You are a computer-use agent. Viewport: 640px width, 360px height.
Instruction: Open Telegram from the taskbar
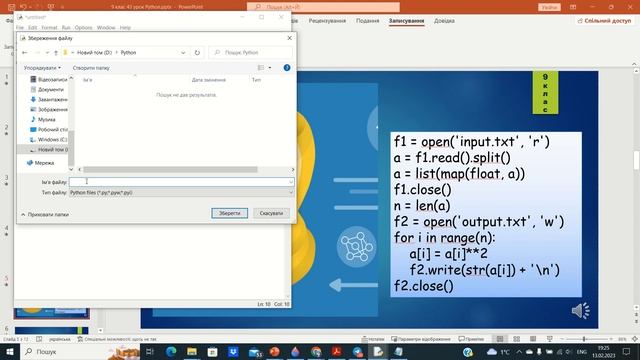tap(358, 351)
